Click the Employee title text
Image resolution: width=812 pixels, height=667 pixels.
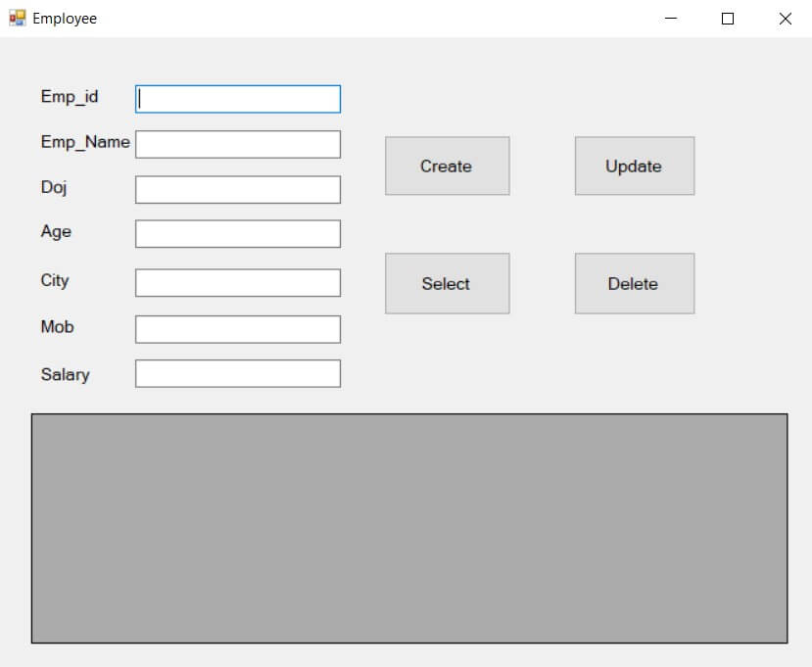65,19
